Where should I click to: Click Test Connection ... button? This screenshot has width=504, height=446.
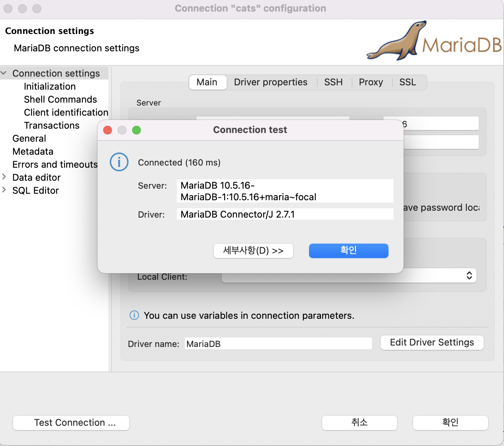click(x=71, y=423)
